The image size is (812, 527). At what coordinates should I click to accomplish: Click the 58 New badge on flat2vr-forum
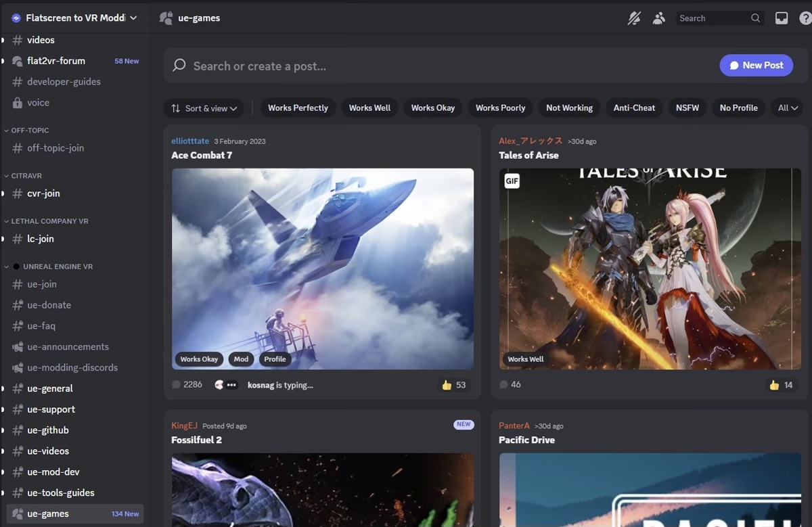pos(127,61)
